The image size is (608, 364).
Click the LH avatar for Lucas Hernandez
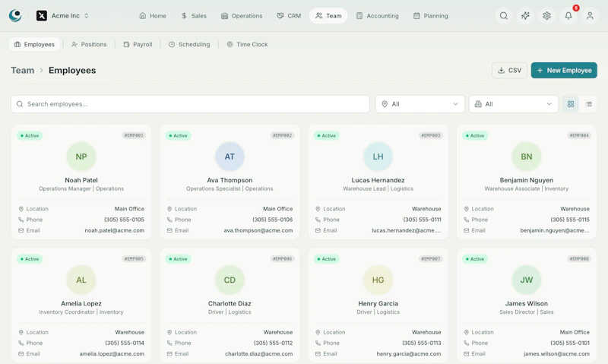pos(378,157)
